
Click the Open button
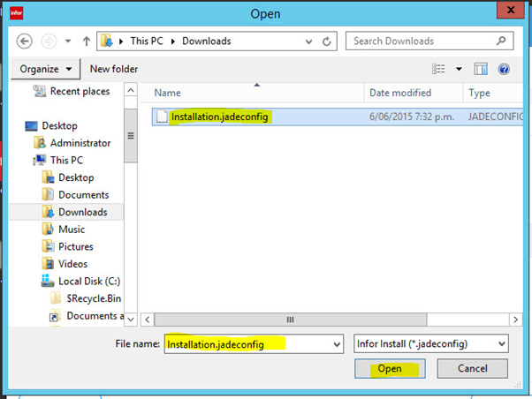pos(390,369)
